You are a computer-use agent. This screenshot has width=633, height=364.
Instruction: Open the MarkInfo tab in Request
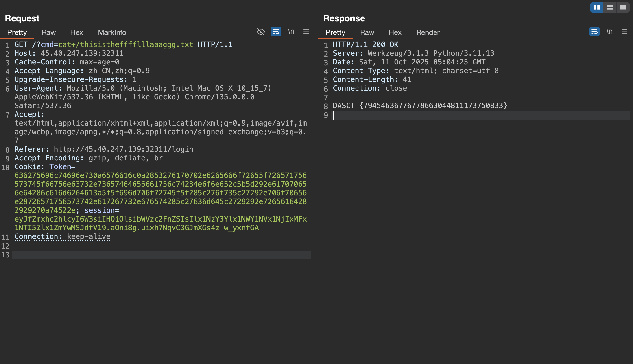pos(112,32)
